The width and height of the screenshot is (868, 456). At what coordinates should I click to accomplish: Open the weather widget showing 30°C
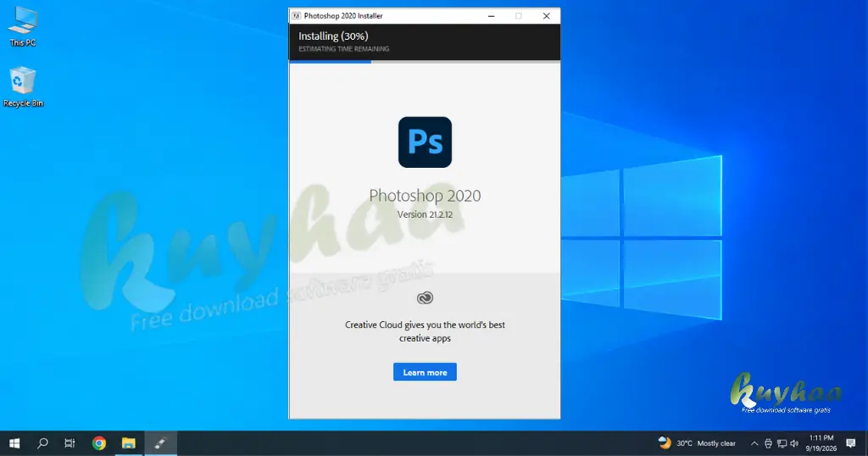697,443
